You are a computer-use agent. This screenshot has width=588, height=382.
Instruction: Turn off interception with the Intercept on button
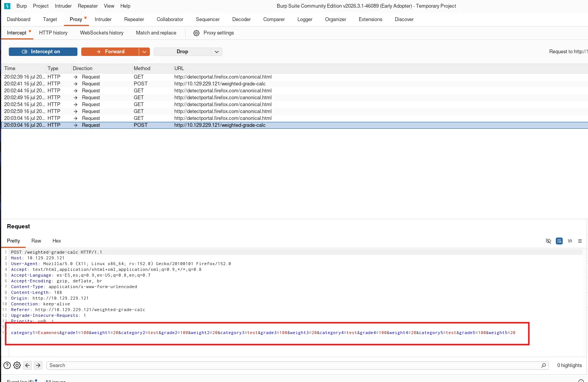coord(43,52)
